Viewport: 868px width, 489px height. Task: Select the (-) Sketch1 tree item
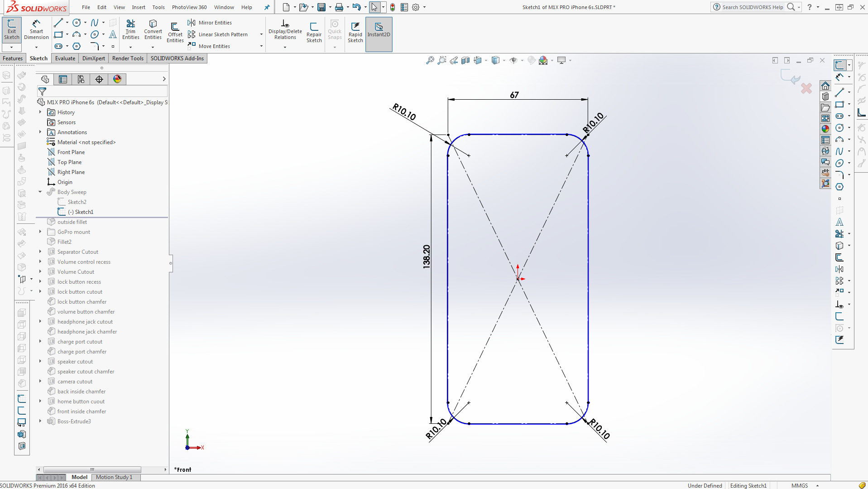[x=81, y=212]
